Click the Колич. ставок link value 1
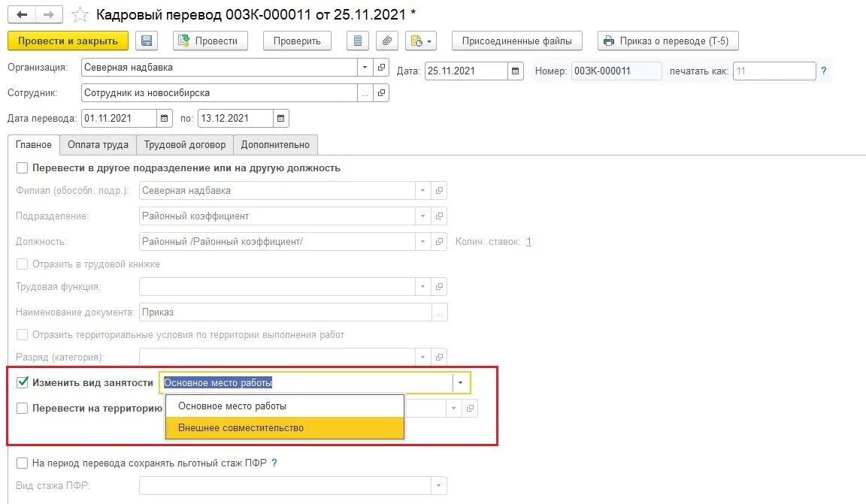866x504 pixels. coord(528,241)
